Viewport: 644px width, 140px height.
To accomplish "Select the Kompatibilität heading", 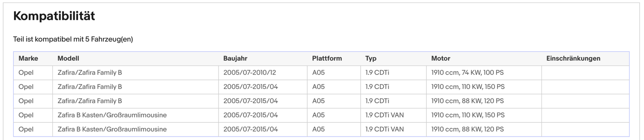I will click(x=54, y=16).
